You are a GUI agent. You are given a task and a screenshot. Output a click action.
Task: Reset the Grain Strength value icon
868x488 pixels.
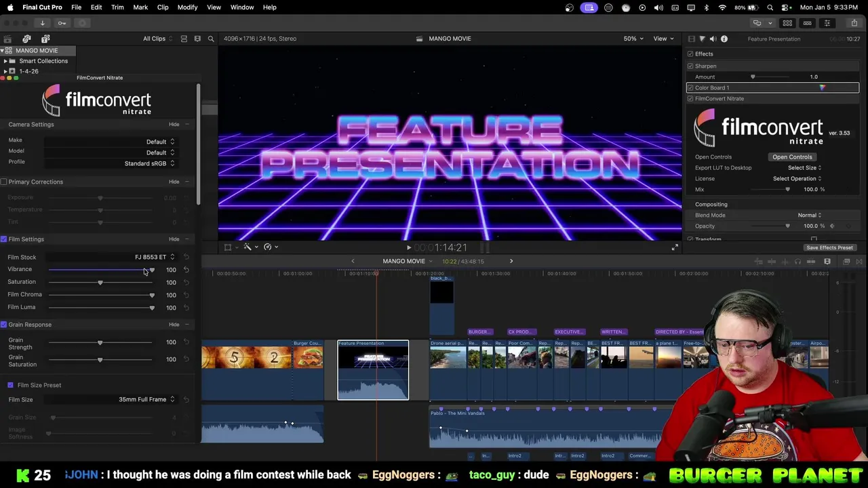(186, 342)
